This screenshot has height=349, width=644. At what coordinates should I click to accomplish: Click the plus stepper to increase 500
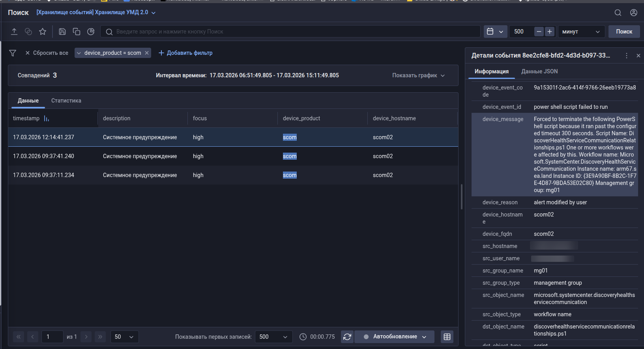click(549, 32)
